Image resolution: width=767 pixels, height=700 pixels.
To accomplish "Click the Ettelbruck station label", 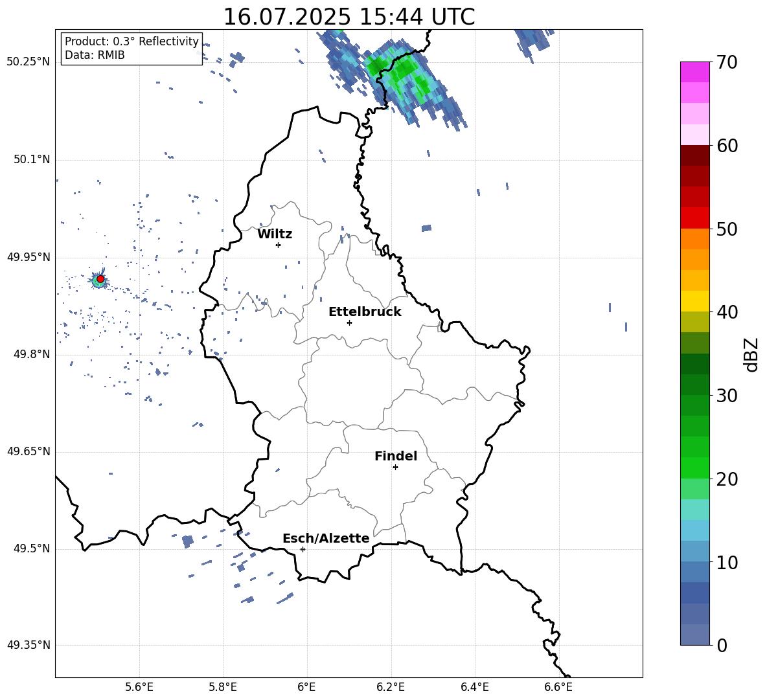I will 365,312.
